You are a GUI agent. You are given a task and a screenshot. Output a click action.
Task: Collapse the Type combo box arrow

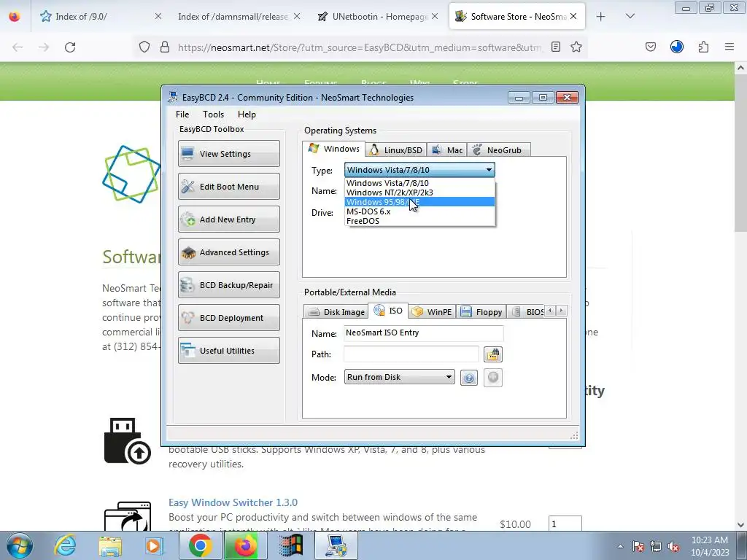[x=489, y=170]
